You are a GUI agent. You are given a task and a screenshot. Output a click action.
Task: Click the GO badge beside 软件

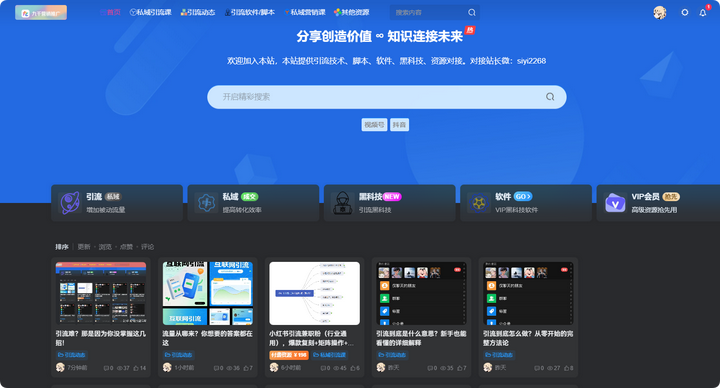point(523,197)
